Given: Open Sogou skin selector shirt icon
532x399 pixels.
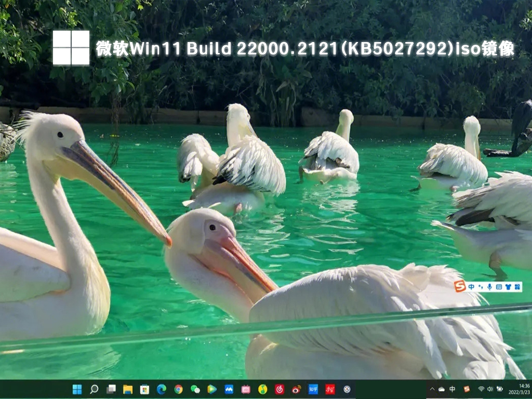Looking at the screenshot, I should 508,287.
